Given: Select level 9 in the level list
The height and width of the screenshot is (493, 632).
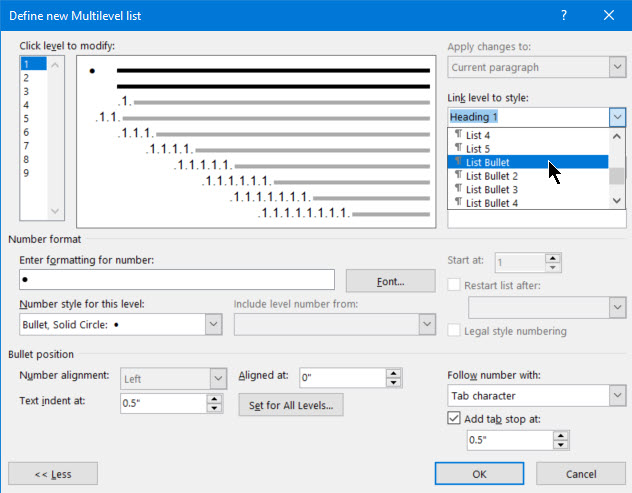Looking at the screenshot, I should click(x=34, y=173).
